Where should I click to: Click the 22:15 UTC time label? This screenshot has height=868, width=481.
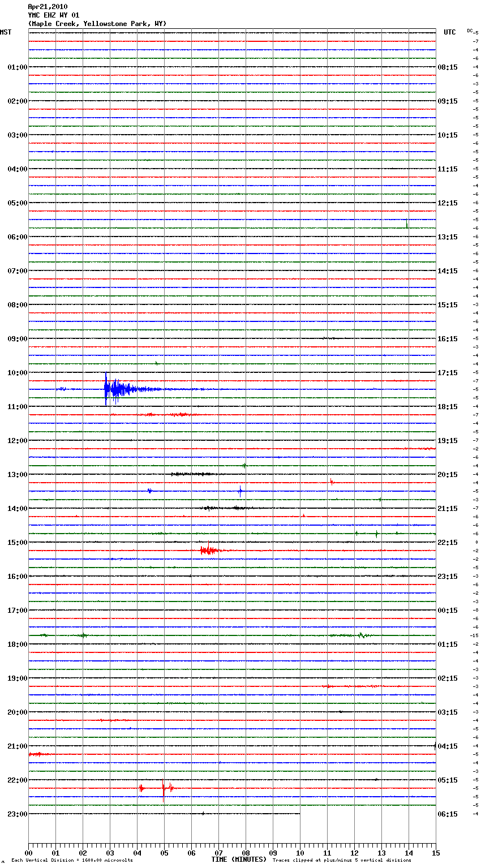448,543
